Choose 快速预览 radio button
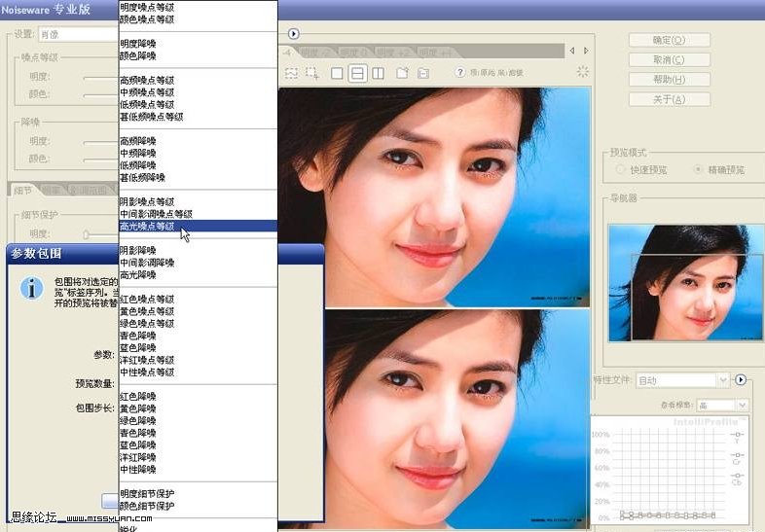Viewport: 765px width, 532px height. 620,169
